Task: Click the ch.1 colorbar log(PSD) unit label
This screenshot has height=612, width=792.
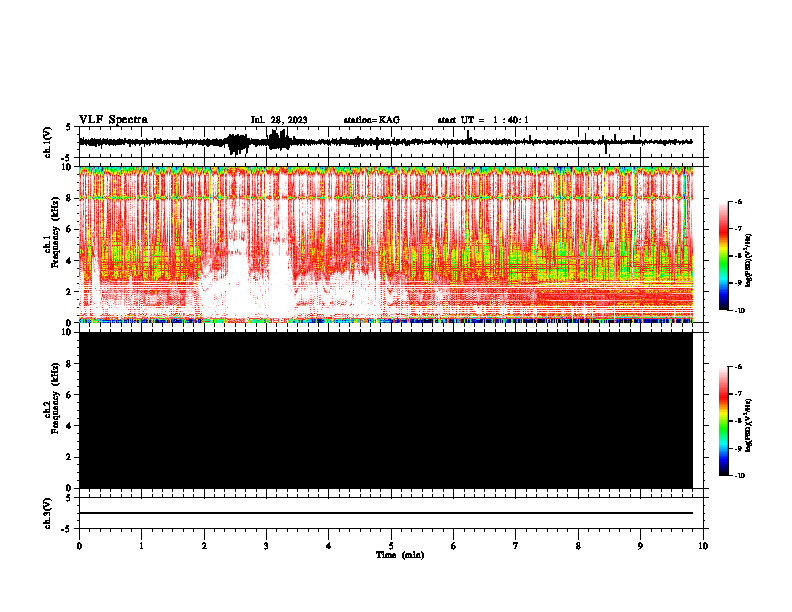Action: [749, 260]
